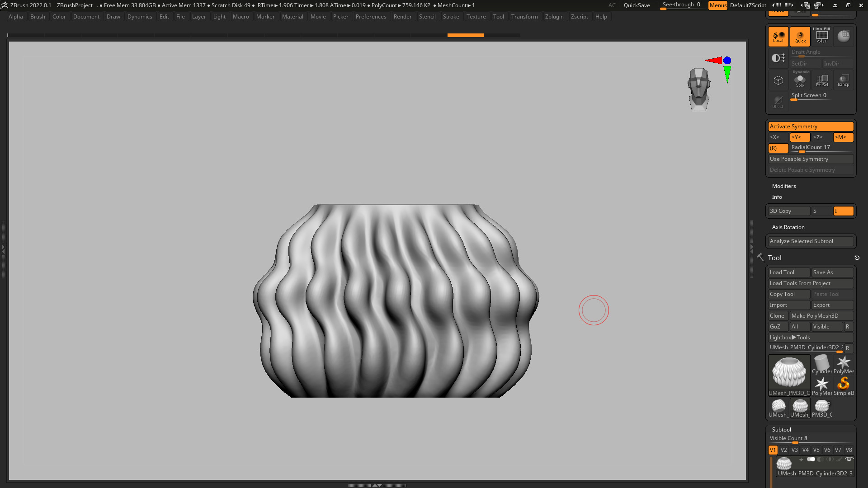Toggle Local symmetry transformations icon
Viewport: 868px width, 488px height.
[x=778, y=37]
